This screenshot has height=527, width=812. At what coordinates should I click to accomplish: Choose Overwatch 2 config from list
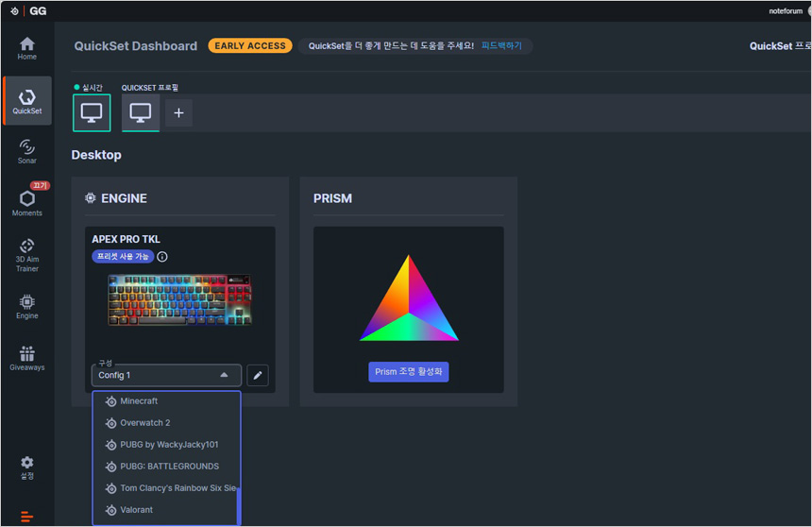[166, 423]
